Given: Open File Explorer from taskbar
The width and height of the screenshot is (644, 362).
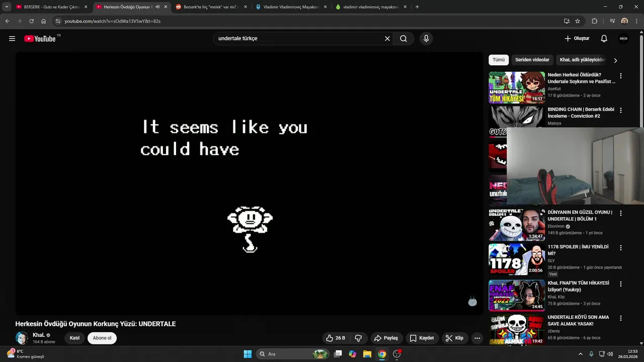Looking at the screenshot, I should pyautogui.click(x=367, y=354).
